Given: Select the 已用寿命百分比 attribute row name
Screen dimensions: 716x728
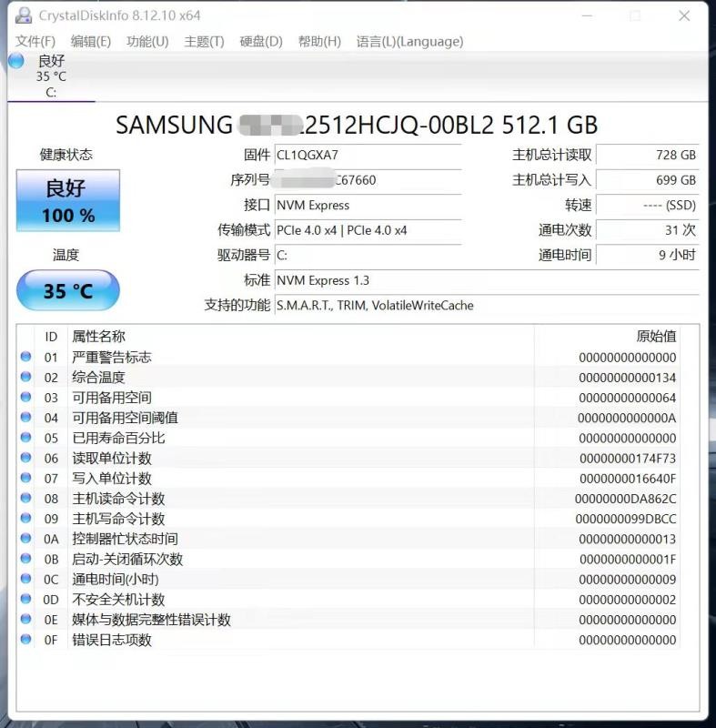Looking at the screenshot, I should (118, 438).
